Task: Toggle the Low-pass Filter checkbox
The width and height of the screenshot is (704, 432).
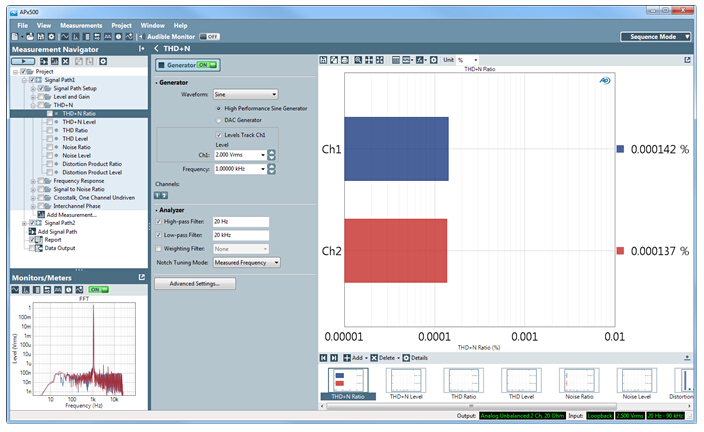Action: [158, 235]
